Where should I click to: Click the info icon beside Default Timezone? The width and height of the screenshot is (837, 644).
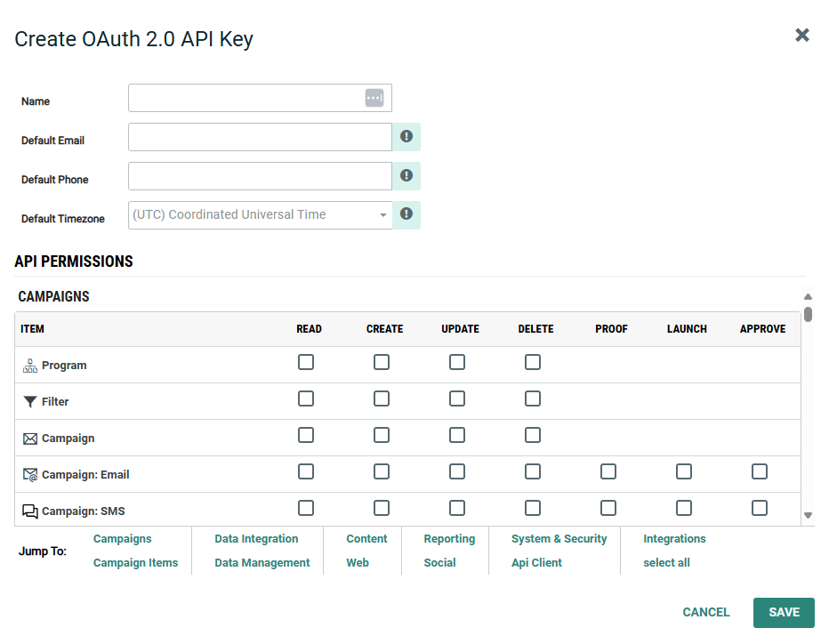pyautogui.click(x=406, y=214)
